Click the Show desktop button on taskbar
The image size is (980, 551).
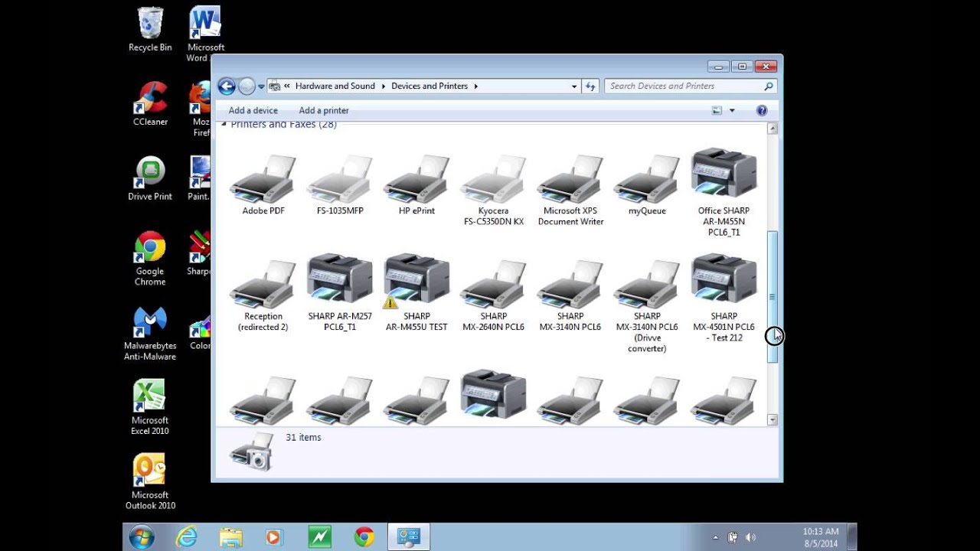852,537
